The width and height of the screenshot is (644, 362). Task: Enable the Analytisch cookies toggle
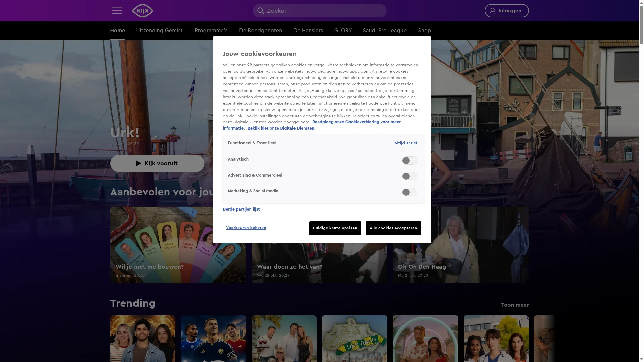click(x=410, y=160)
